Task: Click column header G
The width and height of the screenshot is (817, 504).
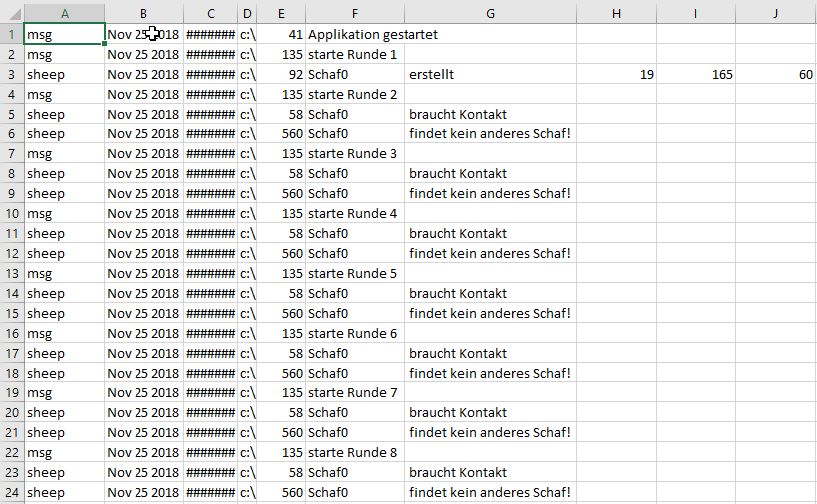Action: (491, 13)
